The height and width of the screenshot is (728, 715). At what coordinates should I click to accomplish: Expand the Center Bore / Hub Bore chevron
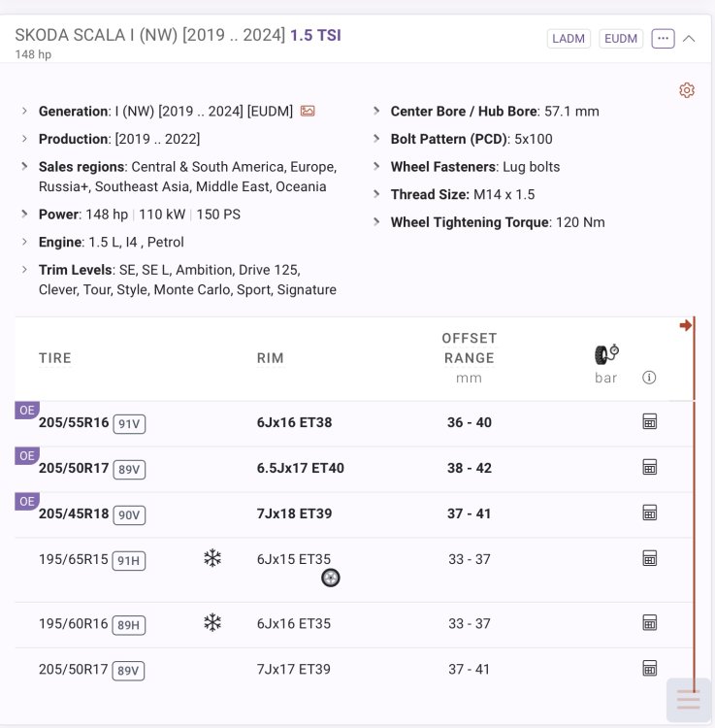click(x=376, y=111)
